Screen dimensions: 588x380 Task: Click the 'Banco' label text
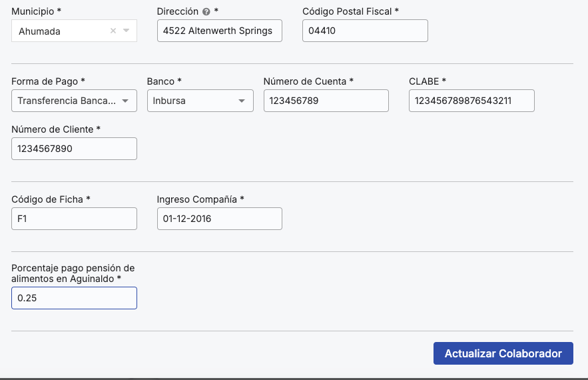point(160,81)
